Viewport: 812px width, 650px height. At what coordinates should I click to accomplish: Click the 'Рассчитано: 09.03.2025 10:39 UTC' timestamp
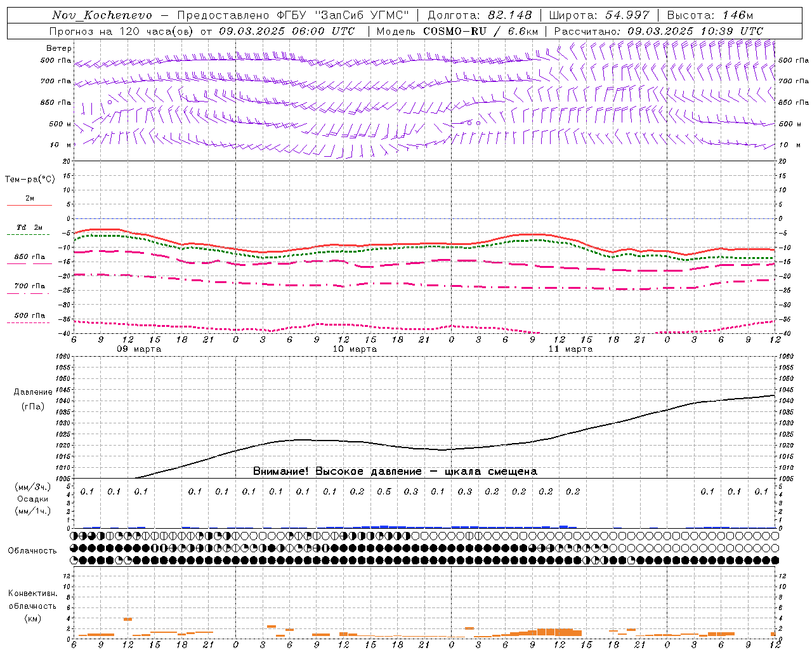(x=658, y=31)
